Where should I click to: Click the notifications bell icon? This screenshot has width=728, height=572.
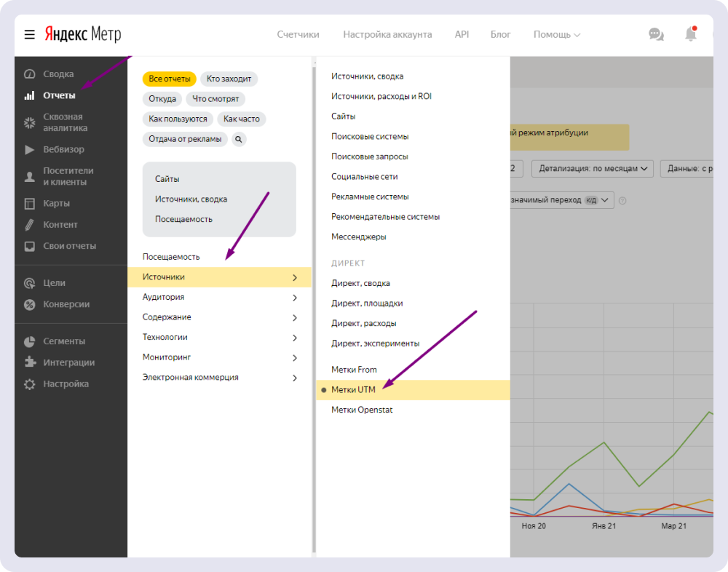click(x=690, y=34)
